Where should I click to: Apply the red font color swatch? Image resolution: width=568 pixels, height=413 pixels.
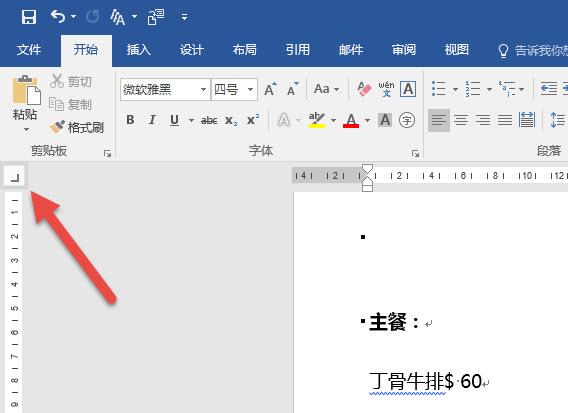[x=351, y=120]
